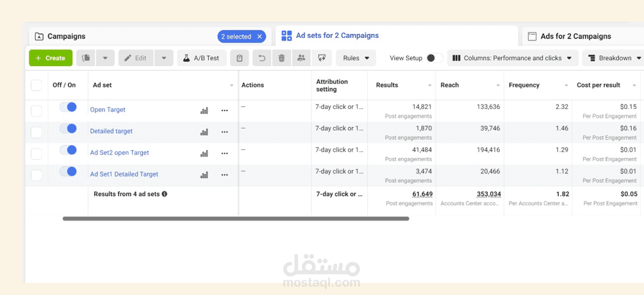Open the A/B Test flask button
This screenshot has width=644, height=295.
(202, 58)
